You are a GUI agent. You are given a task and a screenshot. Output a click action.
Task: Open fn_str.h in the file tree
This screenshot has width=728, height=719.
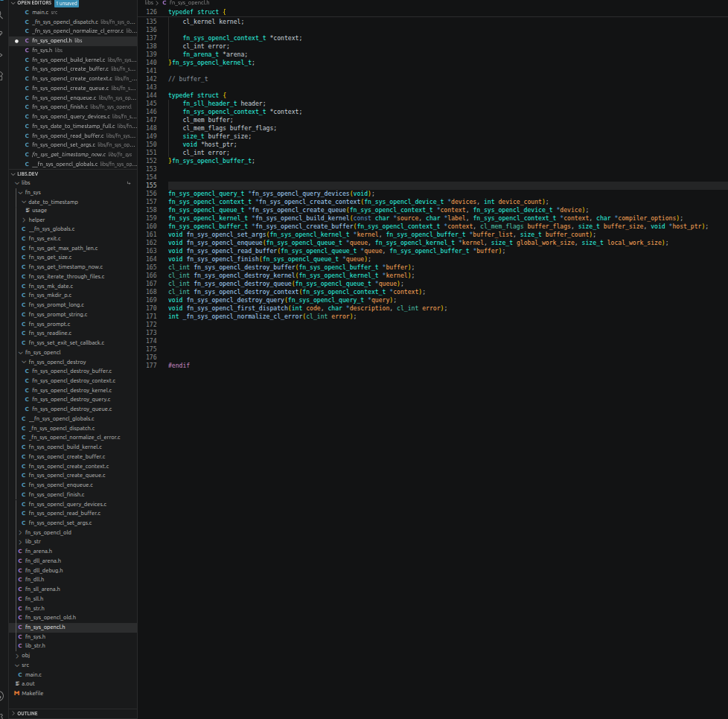(35, 609)
